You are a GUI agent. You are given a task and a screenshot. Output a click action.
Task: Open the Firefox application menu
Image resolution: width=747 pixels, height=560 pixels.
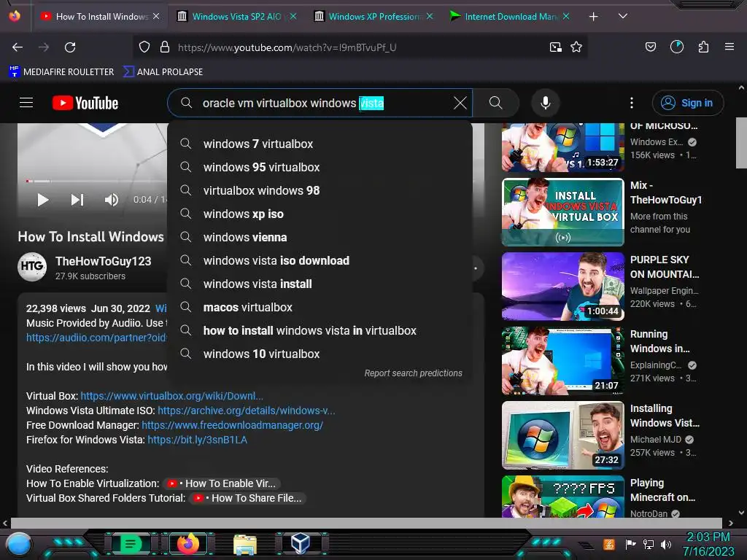point(729,47)
